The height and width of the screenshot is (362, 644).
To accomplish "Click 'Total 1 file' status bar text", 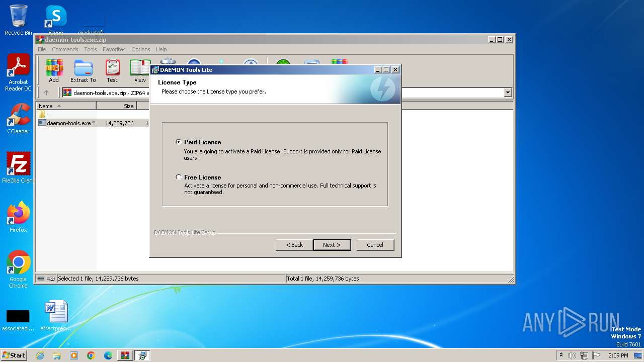I will coord(323,279).
